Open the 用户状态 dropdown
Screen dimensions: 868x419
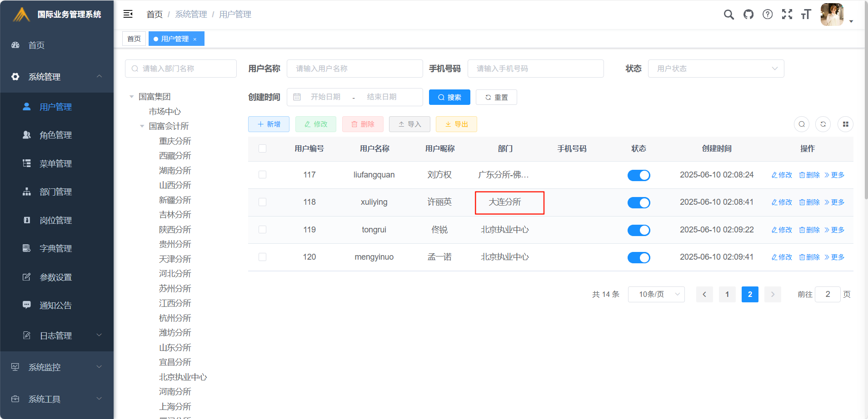[716, 69]
